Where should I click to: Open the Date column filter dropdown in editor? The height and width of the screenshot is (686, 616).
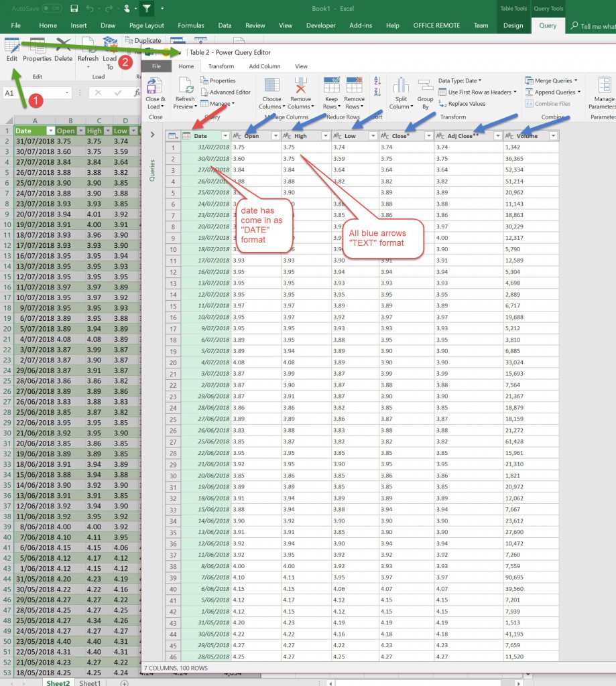[225, 136]
